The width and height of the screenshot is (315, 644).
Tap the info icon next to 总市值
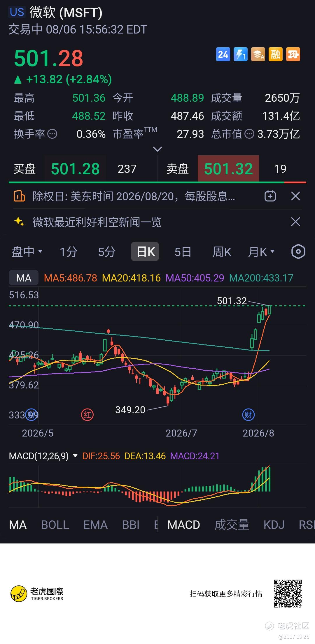(249, 134)
